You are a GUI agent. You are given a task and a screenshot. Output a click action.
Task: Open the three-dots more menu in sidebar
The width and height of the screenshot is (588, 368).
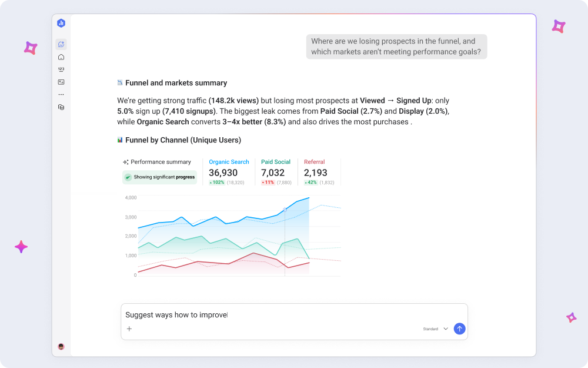(61, 95)
